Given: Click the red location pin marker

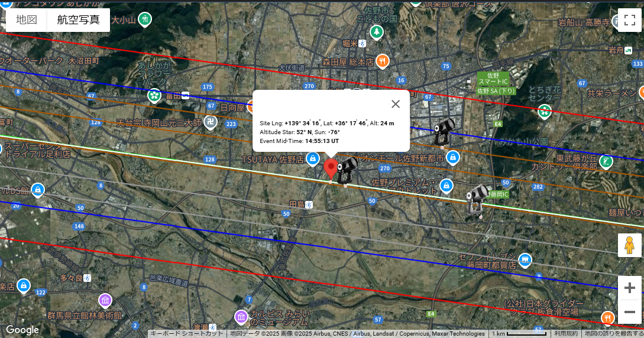Looking at the screenshot, I should tap(331, 169).
